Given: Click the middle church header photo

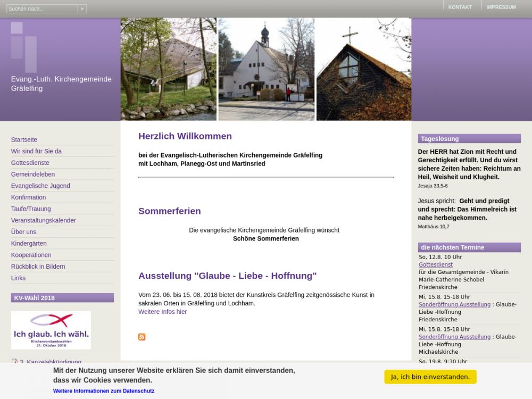Looking at the screenshot, I should [266, 69].
